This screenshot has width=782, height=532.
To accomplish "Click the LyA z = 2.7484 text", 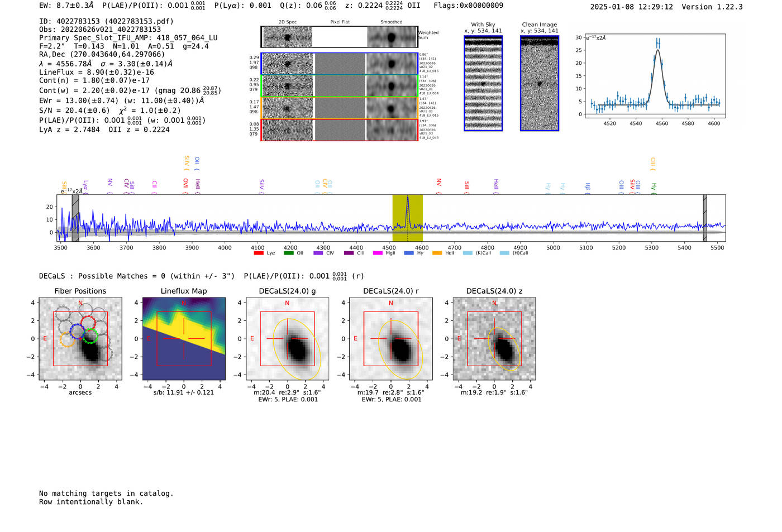I will click(x=69, y=130).
